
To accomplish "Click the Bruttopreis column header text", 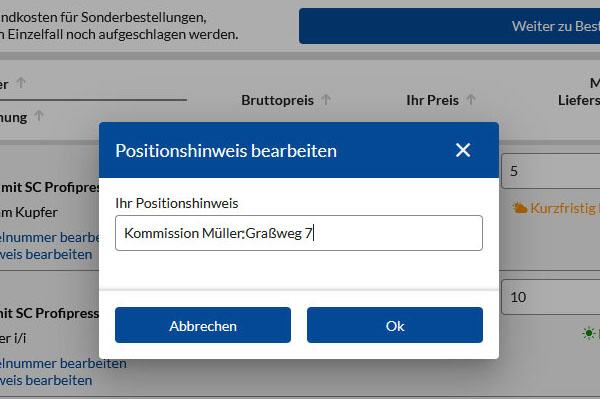I will [277, 100].
